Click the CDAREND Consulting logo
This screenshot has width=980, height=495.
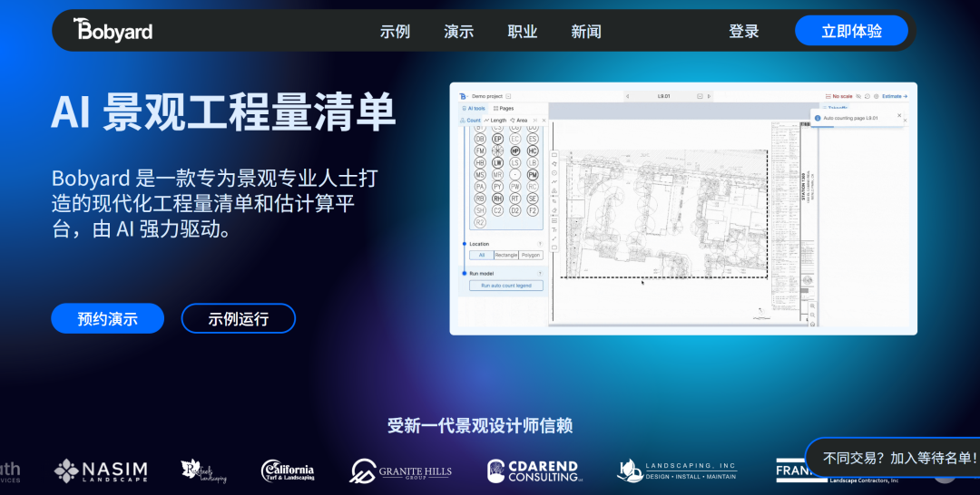tap(535, 471)
